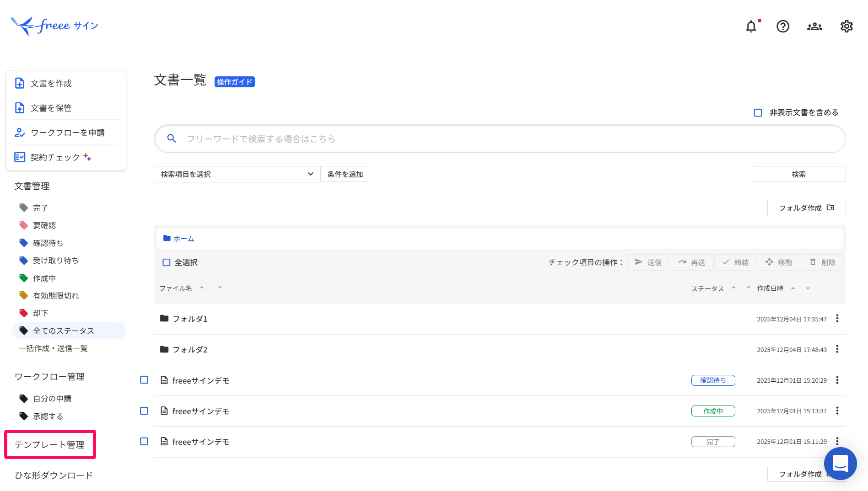Click the top フォルダ作成 button

coord(806,208)
